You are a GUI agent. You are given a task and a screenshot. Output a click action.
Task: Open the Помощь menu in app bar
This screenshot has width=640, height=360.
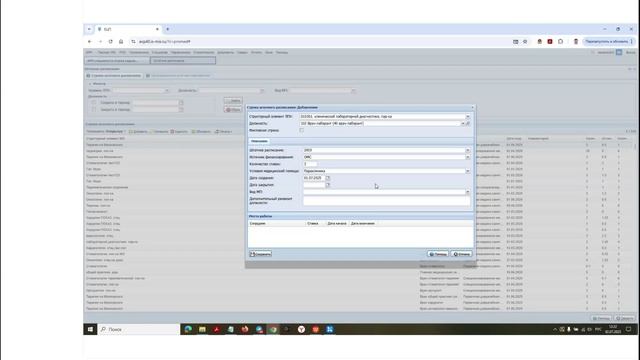pyautogui.click(x=282, y=53)
